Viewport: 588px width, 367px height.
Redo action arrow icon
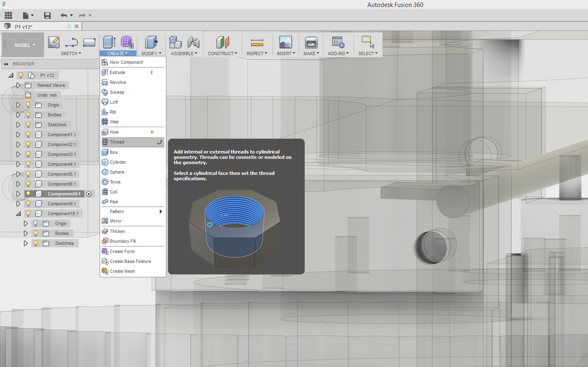pyautogui.click(x=82, y=16)
